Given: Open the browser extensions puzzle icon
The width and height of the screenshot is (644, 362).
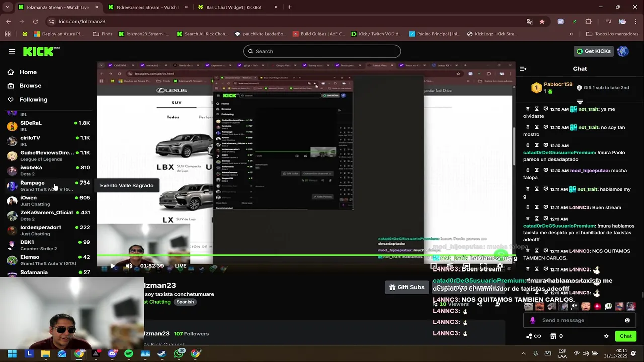Looking at the screenshot, I should 588,21.
